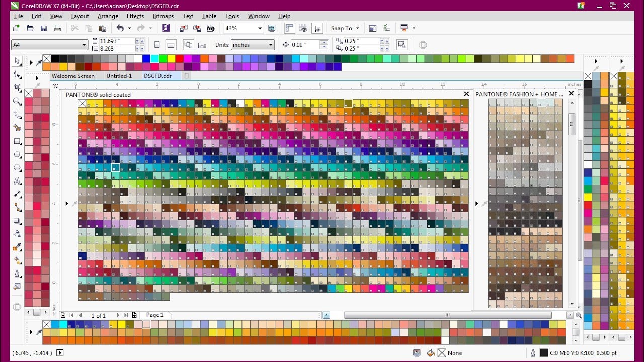Image resolution: width=644 pixels, height=362 pixels.
Task: Open the zoom level 43% dropdown
Action: click(x=260, y=28)
